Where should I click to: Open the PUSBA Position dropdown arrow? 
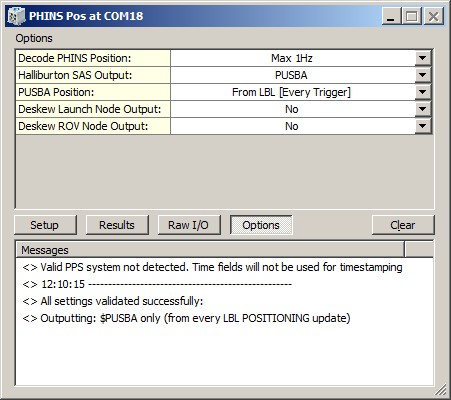[x=423, y=92]
